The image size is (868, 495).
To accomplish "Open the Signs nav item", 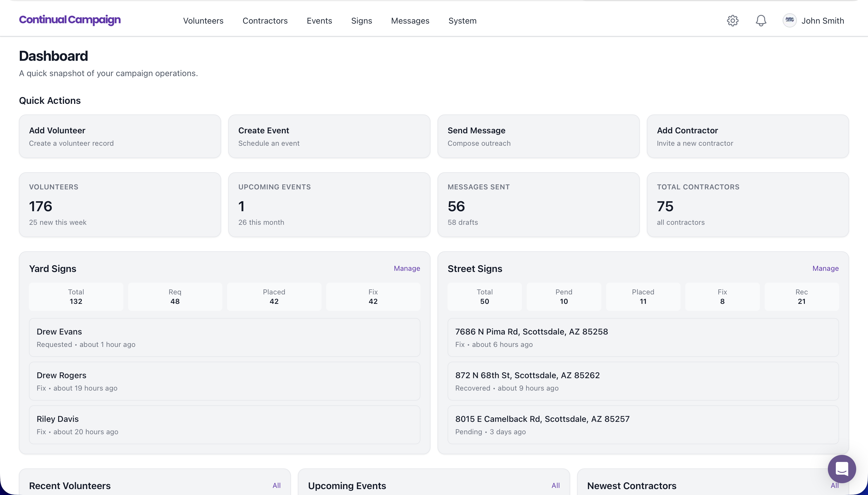I will tap(361, 21).
